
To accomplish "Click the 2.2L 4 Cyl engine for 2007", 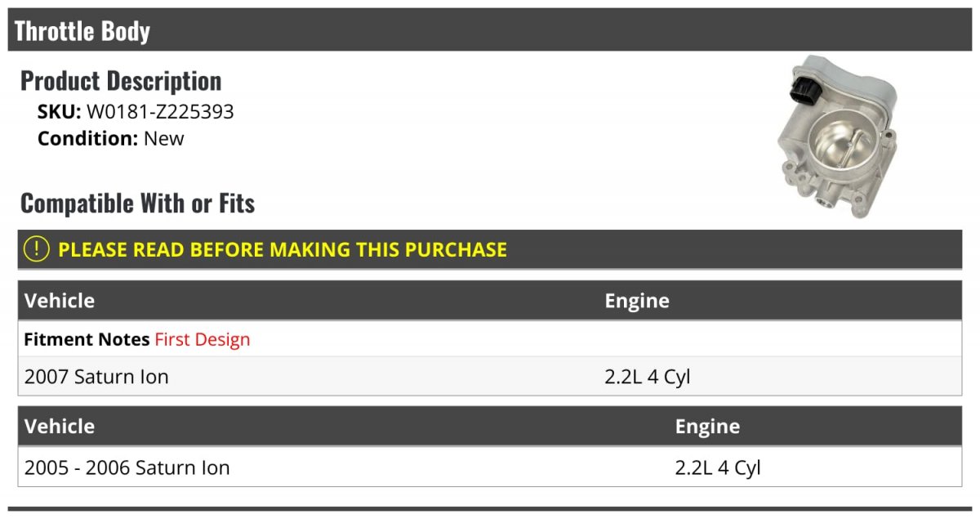I will coord(648,377).
